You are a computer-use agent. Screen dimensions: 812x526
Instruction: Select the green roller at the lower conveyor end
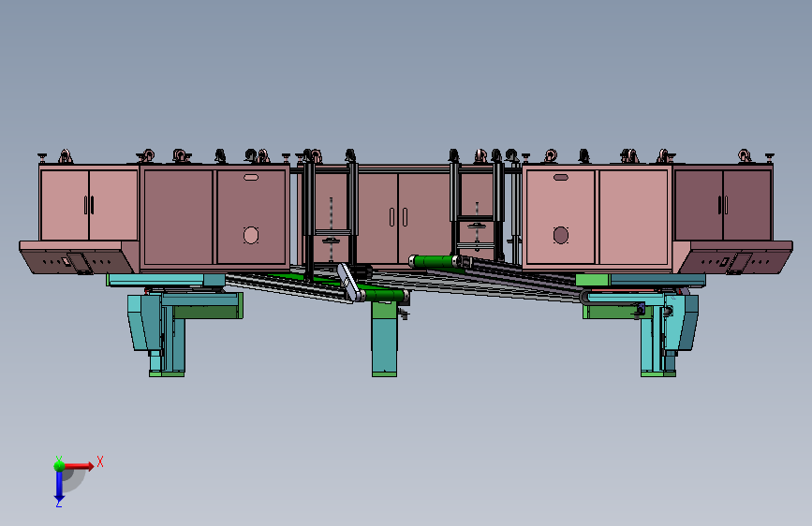384,296
